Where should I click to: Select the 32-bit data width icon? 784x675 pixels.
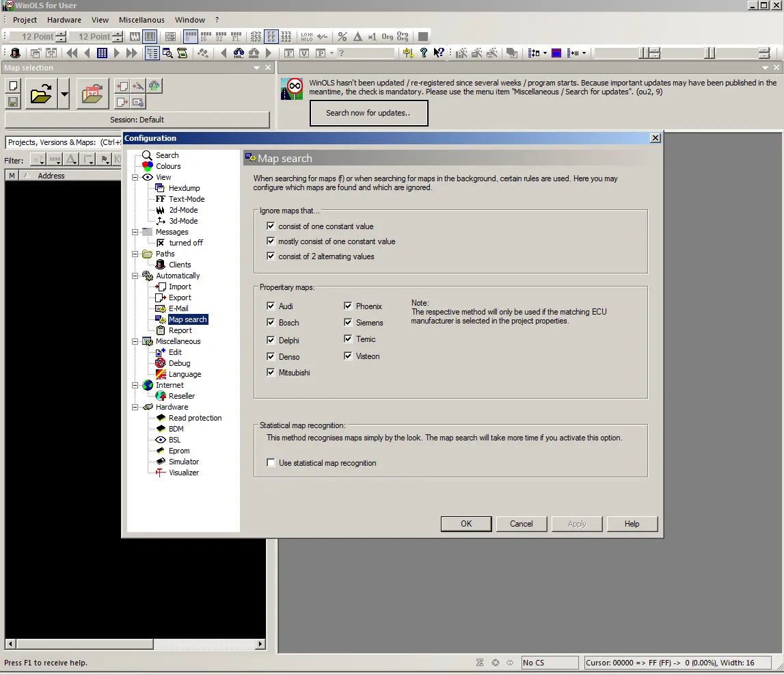coord(221,36)
